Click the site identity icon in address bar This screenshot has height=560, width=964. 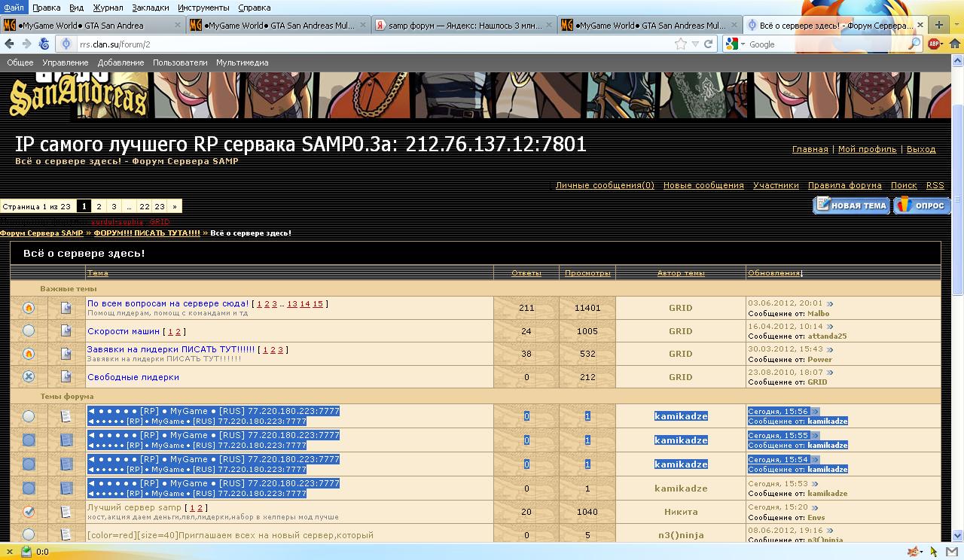(66, 44)
